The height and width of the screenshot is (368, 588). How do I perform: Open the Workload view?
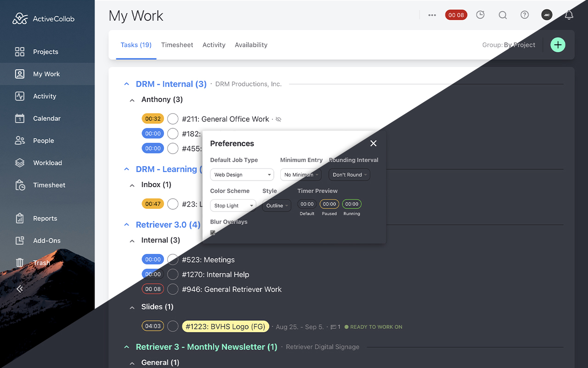48,162
